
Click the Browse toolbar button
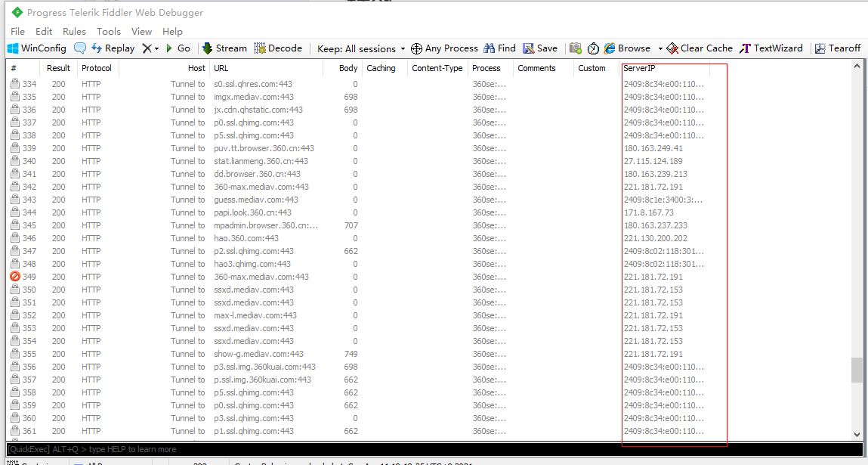(627, 48)
